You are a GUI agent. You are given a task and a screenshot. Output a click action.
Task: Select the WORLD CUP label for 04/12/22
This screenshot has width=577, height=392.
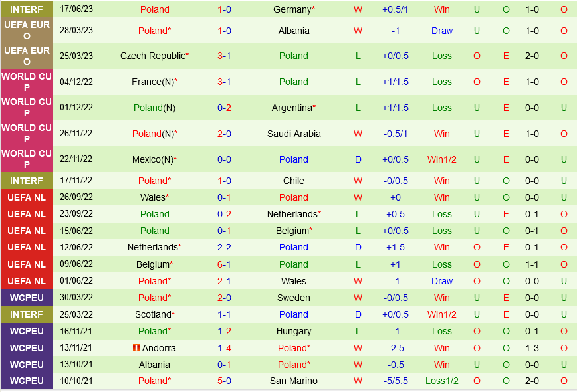pos(27,82)
